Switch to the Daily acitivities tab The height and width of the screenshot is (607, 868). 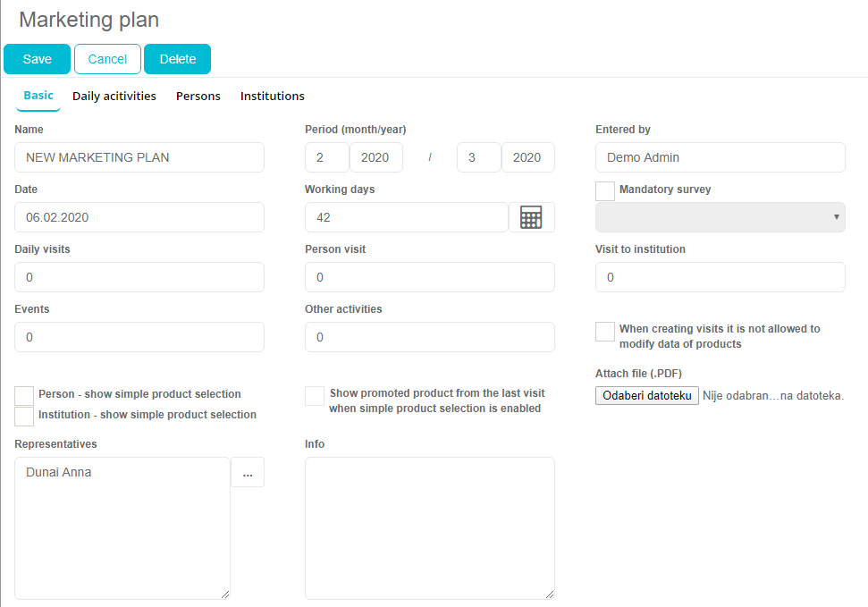pos(114,96)
